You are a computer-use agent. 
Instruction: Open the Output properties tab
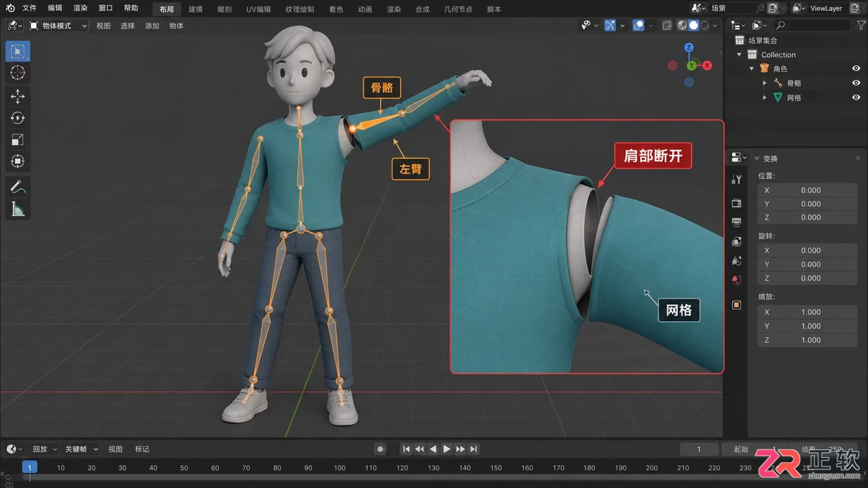736,222
